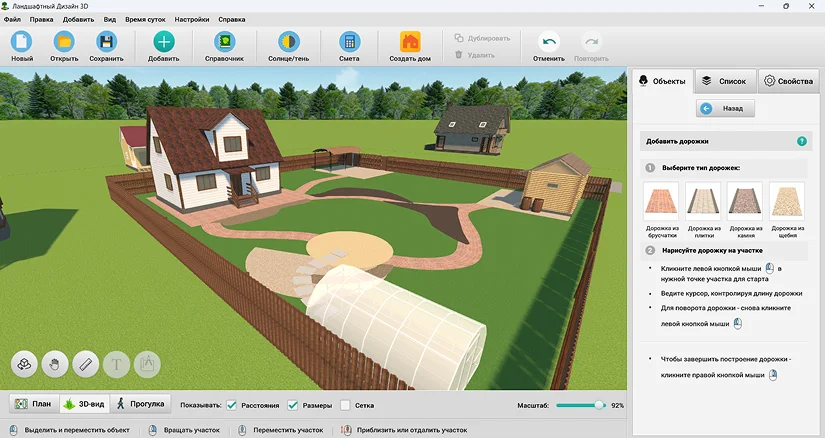Screen dimensions: 825x438
Task: Click the Новый new project icon
Action: coord(22,42)
